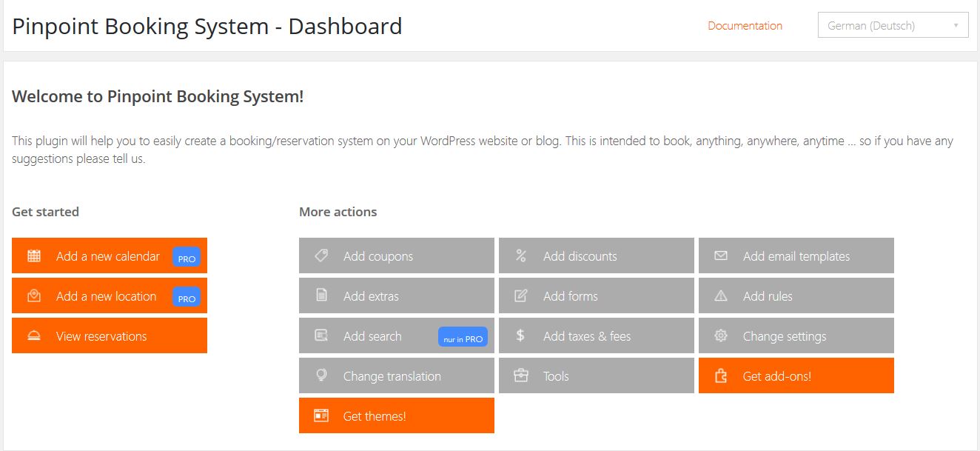Open the Documentation link
The width and height of the screenshot is (980, 451).
click(x=745, y=25)
